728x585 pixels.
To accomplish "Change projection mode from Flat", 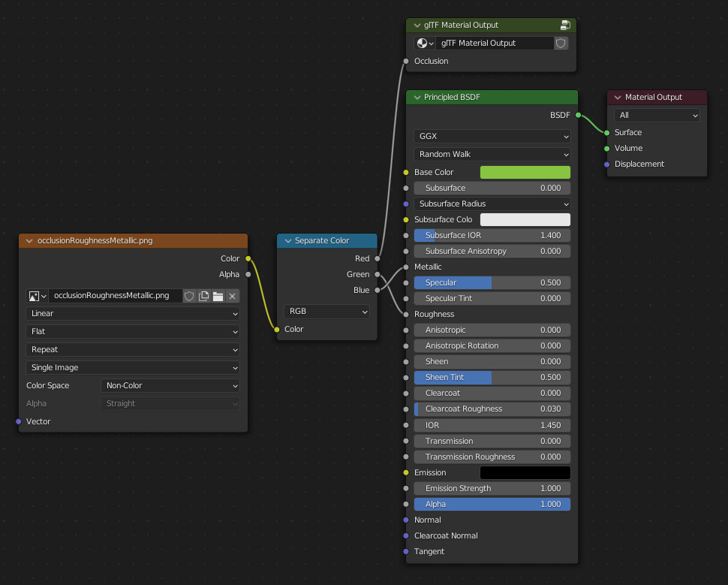I will pyautogui.click(x=133, y=331).
